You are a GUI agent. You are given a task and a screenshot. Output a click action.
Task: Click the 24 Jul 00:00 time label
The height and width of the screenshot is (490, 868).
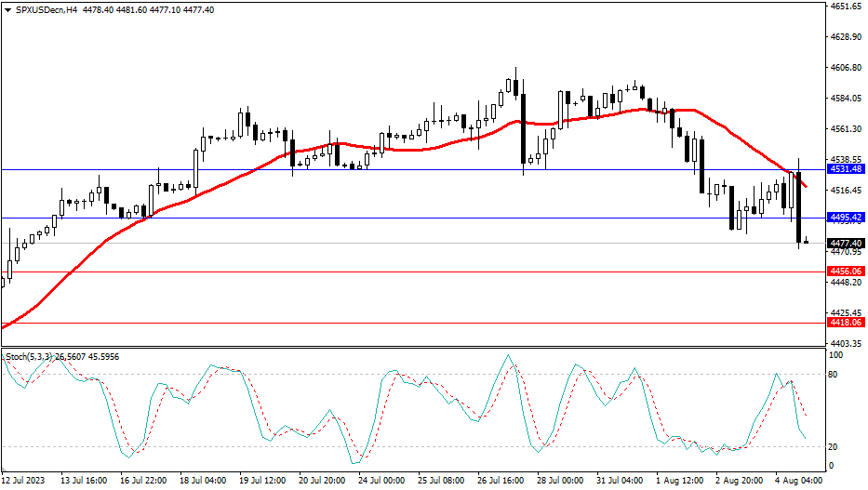pyautogui.click(x=381, y=481)
